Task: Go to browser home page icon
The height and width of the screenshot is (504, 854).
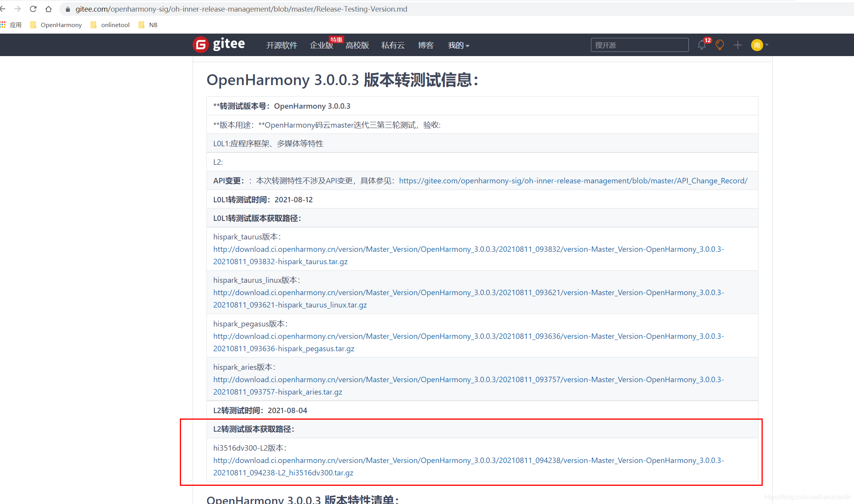Action: [48, 9]
